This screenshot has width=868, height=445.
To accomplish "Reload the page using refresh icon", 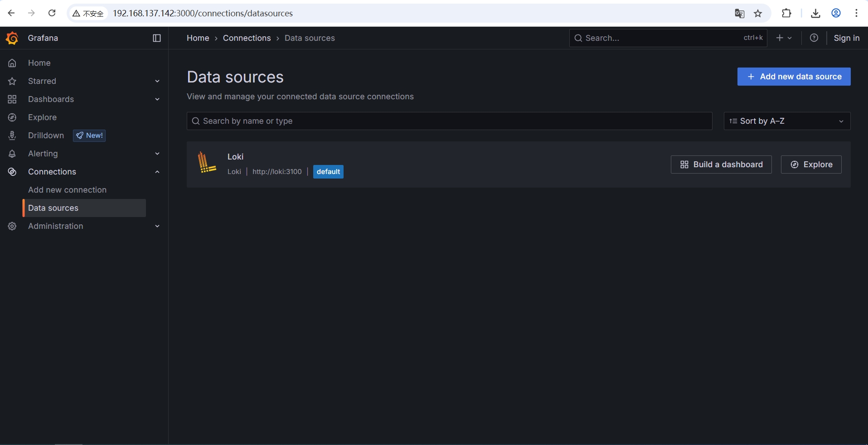I will tap(52, 13).
